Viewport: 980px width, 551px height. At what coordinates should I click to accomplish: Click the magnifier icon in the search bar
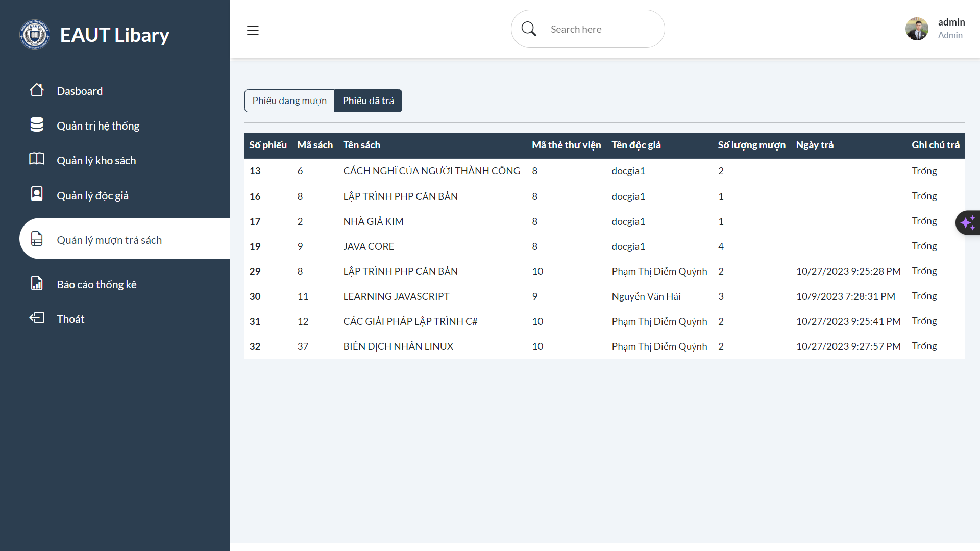pos(528,29)
